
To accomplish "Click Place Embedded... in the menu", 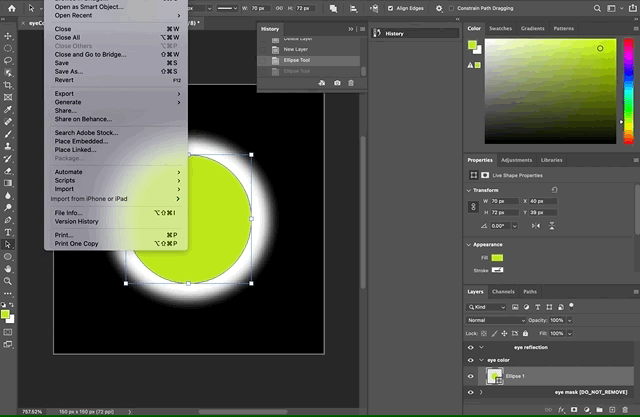I will 82,141.
